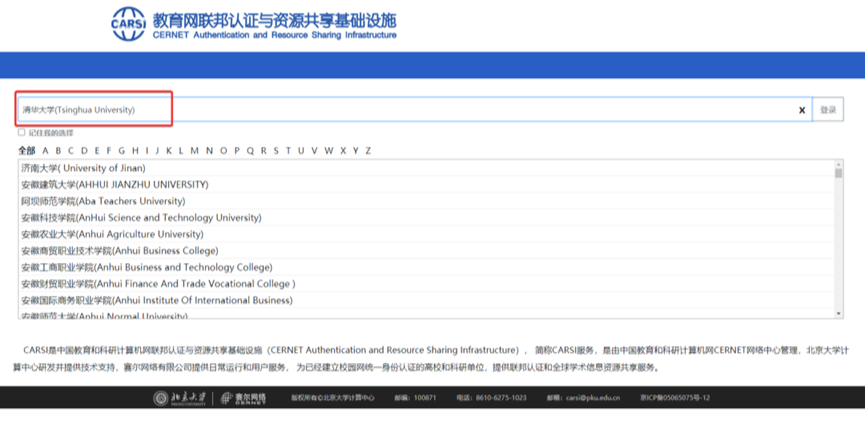
Task: Filter institutions by letter Q
Action: pos(250,151)
